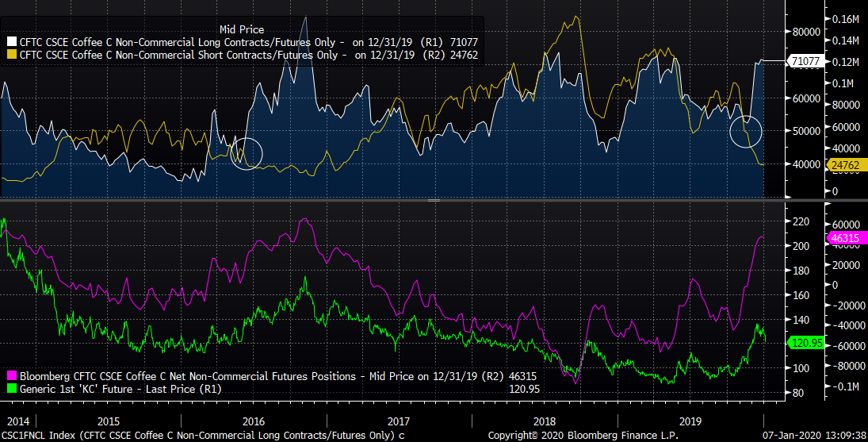Click the 2018 label on the time axis

[x=544, y=421]
